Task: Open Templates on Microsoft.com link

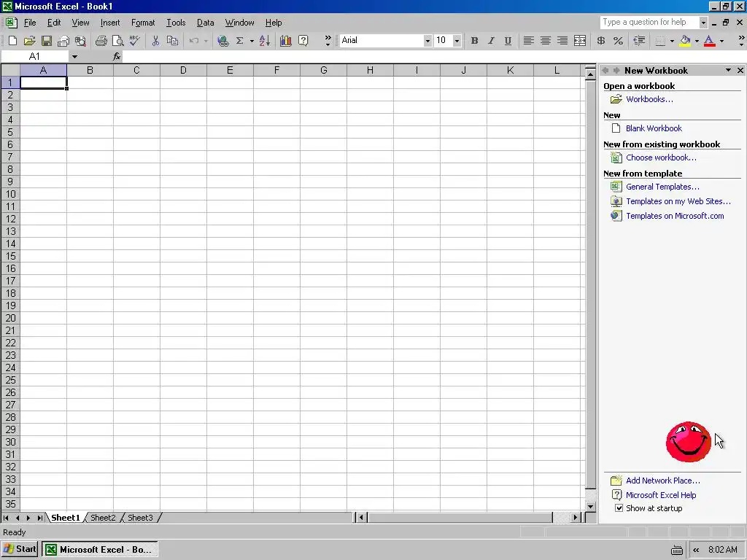Action: click(x=675, y=216)
